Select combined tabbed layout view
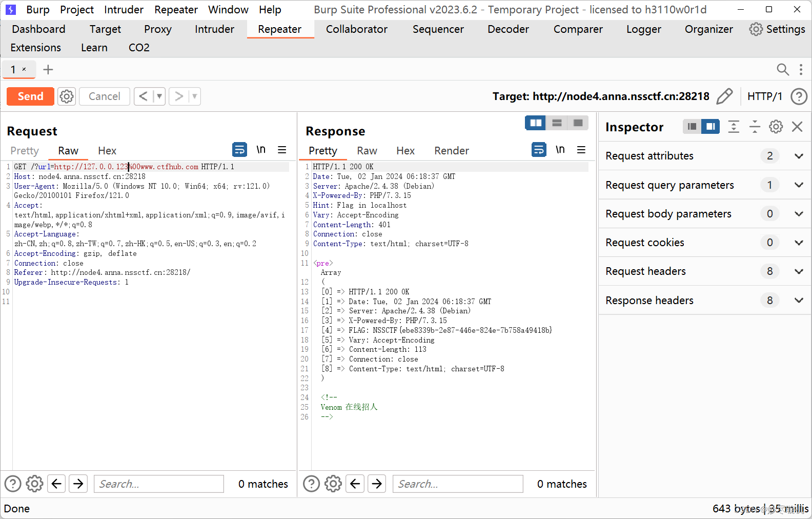Viewport: 812px width, 519px height. (578, 123)
